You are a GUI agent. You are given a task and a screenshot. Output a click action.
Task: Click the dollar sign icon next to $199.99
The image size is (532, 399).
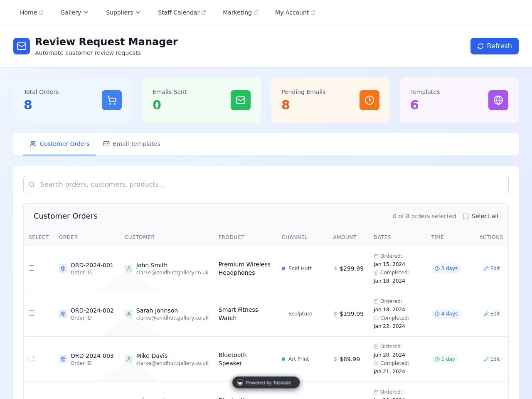click(335, 314)
